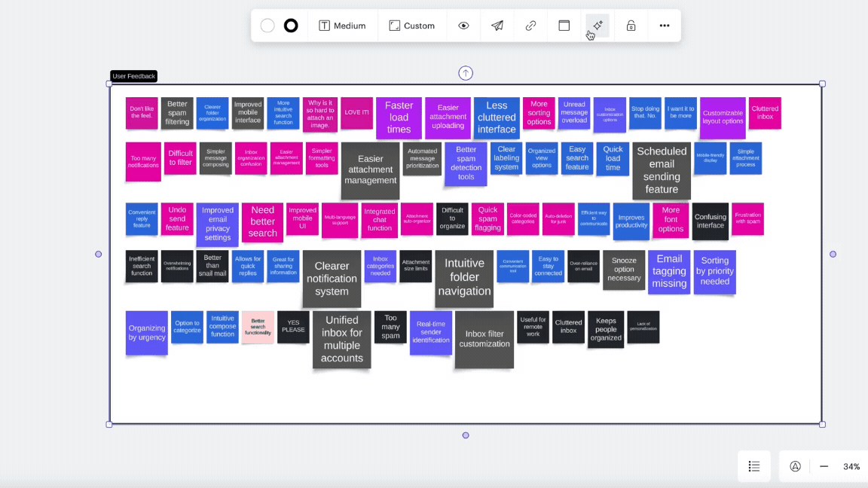Select the white fill color circle
Image resolution: width=868 pixels, height=488 pixels.
[267, 26]
